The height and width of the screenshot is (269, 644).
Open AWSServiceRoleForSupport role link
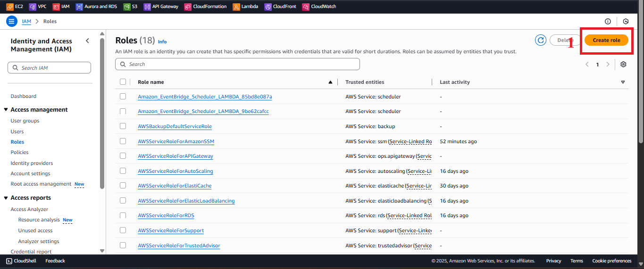tap(171, 230)
